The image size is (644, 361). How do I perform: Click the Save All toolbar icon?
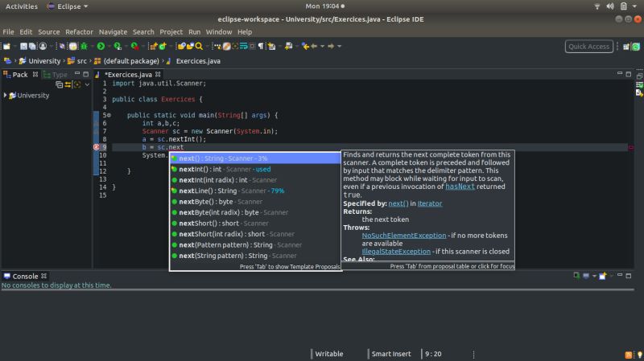pyautogui.click(x=32, y=47)
